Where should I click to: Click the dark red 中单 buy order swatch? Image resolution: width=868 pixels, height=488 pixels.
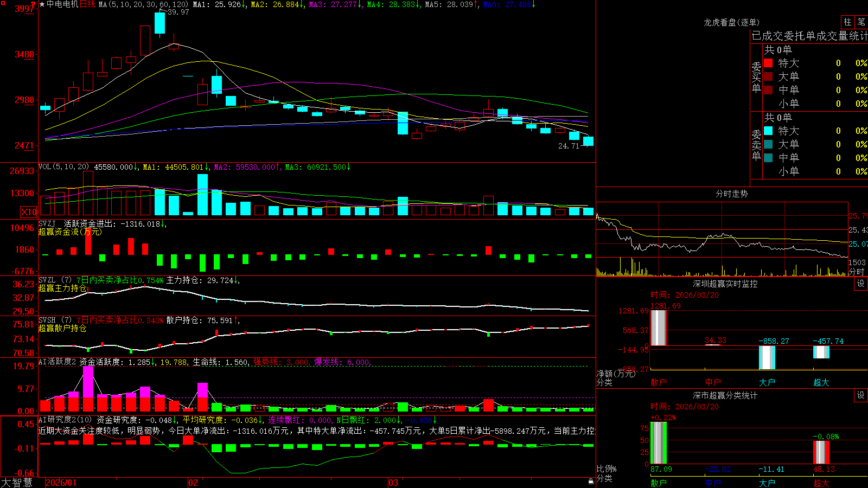[x=768, y=89]
